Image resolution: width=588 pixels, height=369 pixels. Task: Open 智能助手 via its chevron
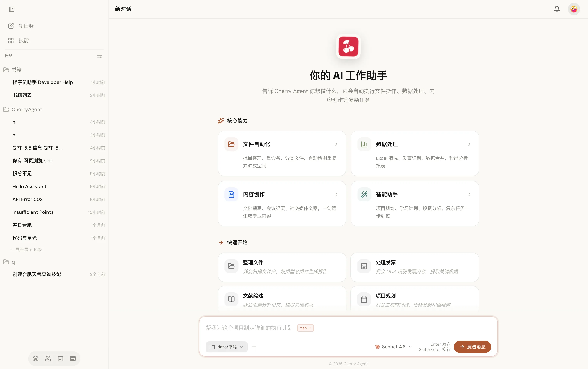[469, 194]
